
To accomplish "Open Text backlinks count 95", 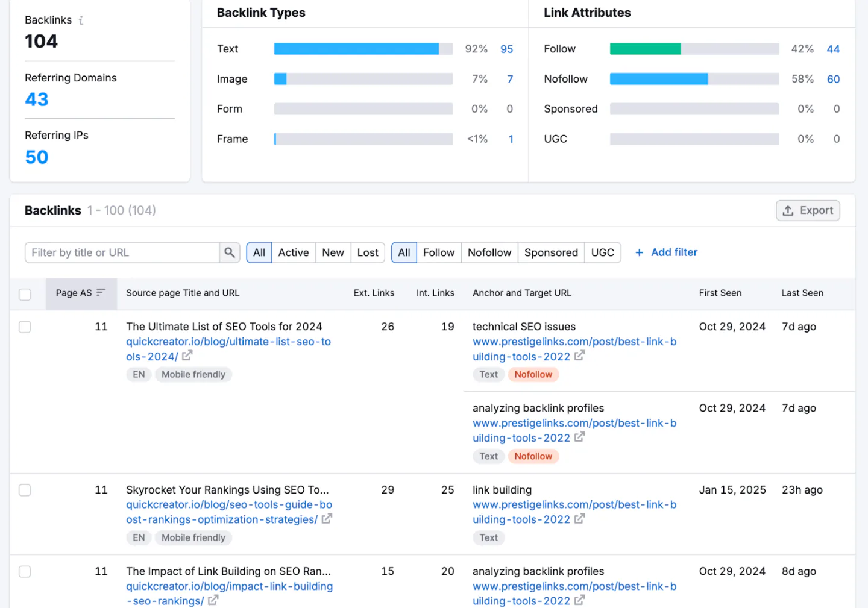I will pyautogui.click(x=507, y=49).
